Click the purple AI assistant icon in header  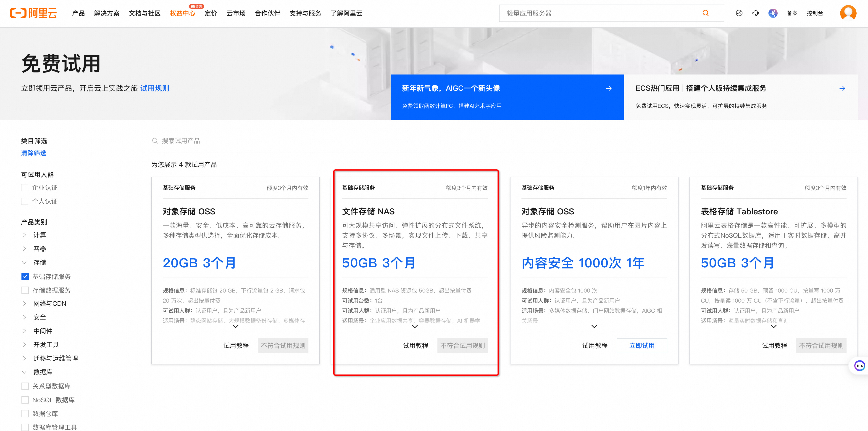pos(773,13)
